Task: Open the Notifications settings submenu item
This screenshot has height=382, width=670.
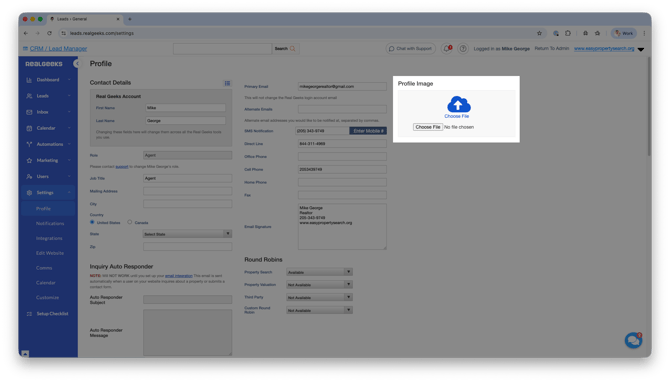Action: pyautogui.click(x=50, y=224)
